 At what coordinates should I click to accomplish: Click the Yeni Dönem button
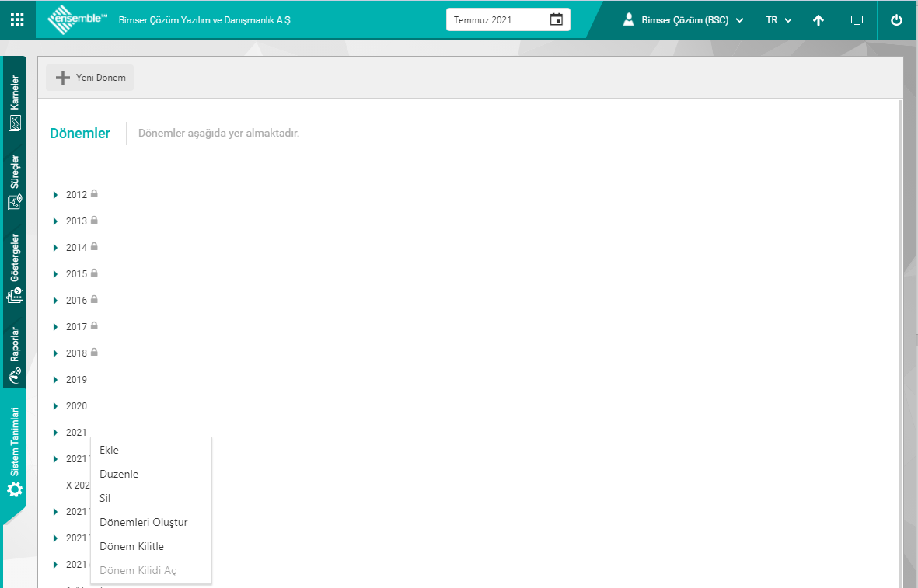pyautogui.click(x=90, y=77)
